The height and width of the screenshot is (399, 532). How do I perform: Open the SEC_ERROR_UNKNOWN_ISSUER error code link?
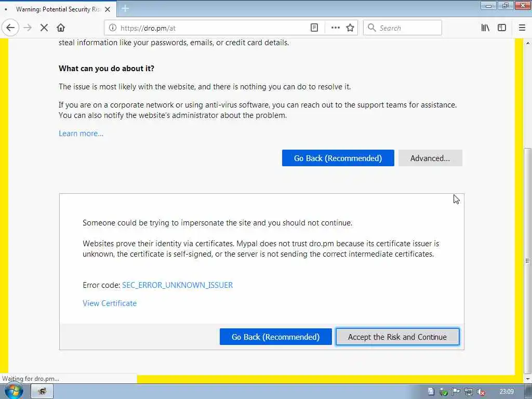(x=178, y=285)
